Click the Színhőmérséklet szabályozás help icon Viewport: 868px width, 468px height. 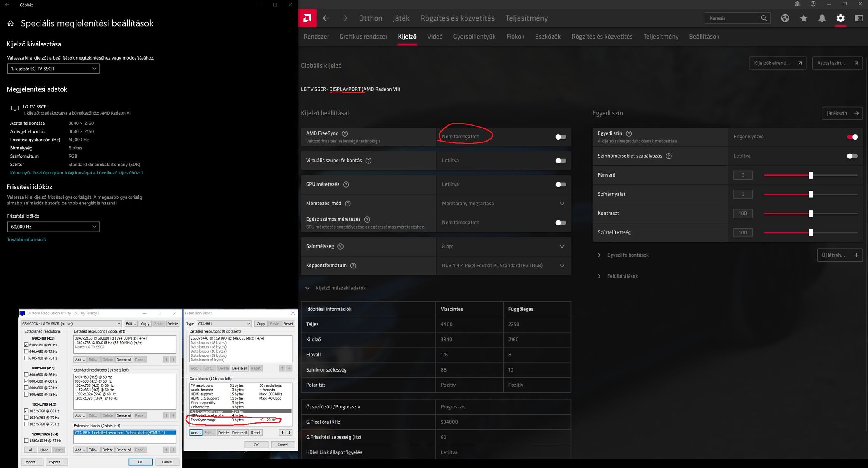668,156
